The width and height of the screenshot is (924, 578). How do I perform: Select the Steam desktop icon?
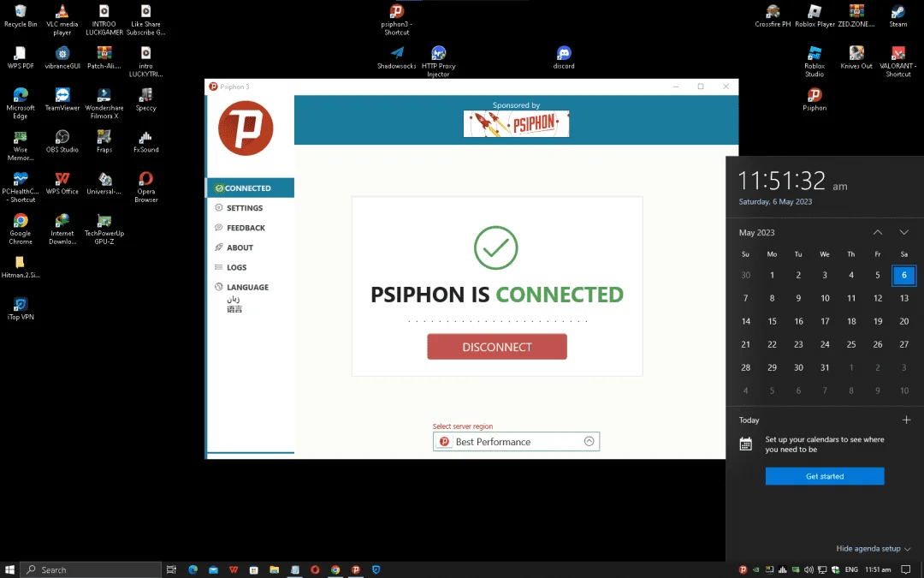pyautogui.click(x=898, y=16)
